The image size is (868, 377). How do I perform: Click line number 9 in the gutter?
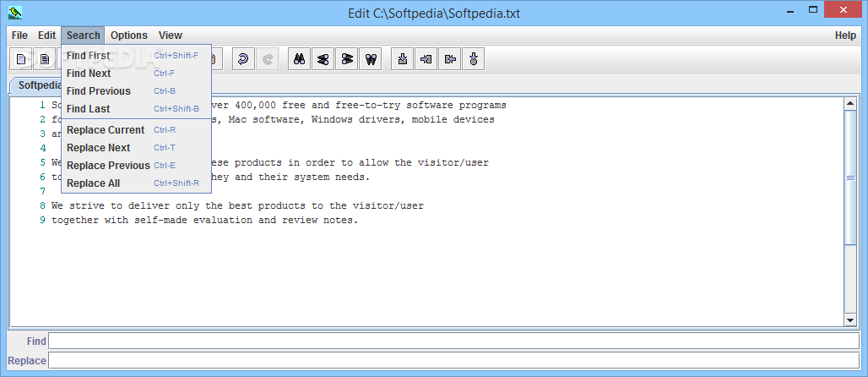[x=42, y=220]
